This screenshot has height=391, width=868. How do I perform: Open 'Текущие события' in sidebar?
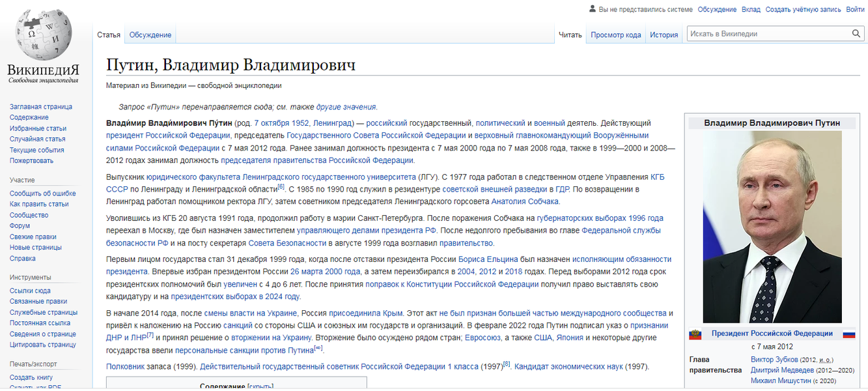(37, 150)
